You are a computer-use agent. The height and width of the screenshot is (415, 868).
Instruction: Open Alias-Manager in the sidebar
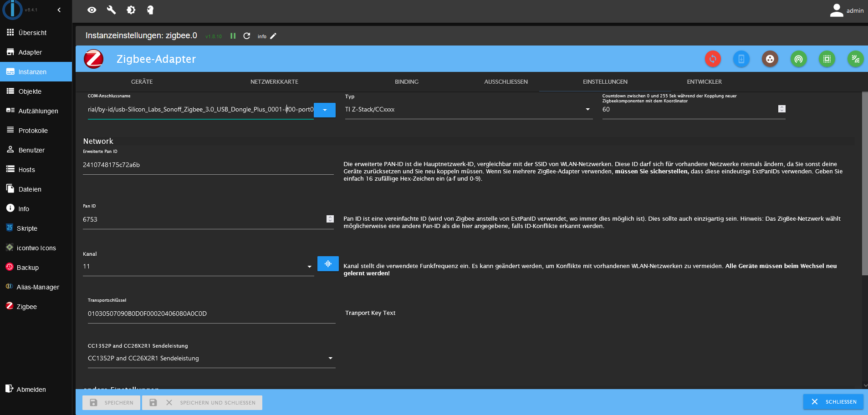(36, 287)
